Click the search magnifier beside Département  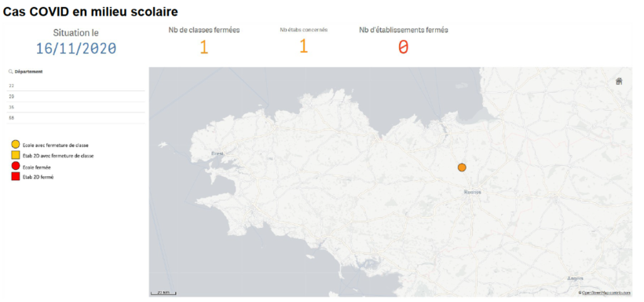[10, 72]
